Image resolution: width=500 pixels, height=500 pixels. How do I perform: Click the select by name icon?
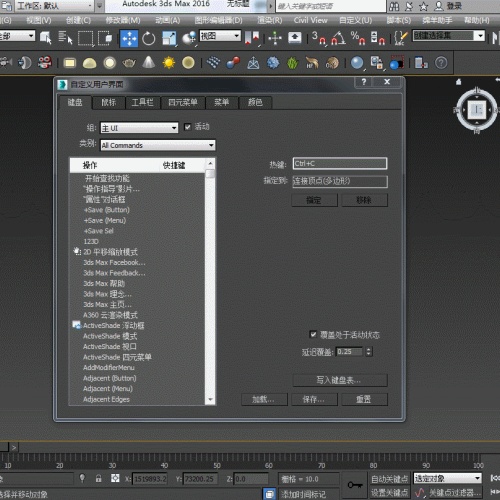tap(65, 38)
